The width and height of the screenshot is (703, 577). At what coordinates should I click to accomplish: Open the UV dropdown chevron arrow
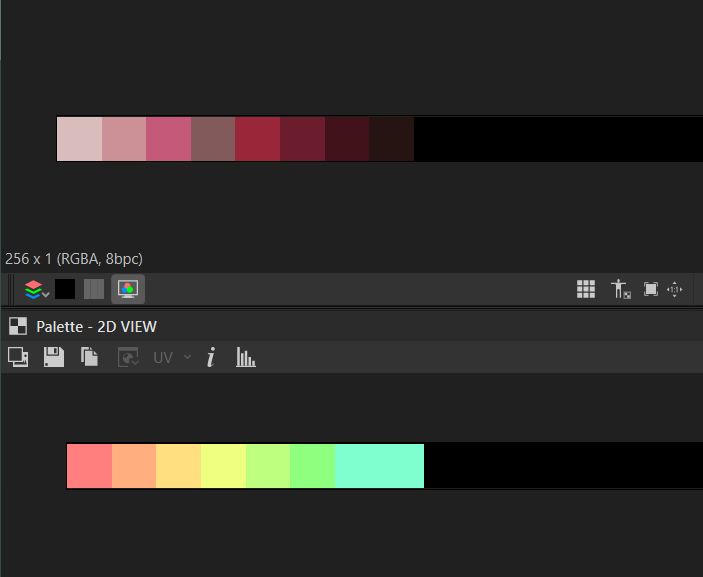click(x=188, y=357)
